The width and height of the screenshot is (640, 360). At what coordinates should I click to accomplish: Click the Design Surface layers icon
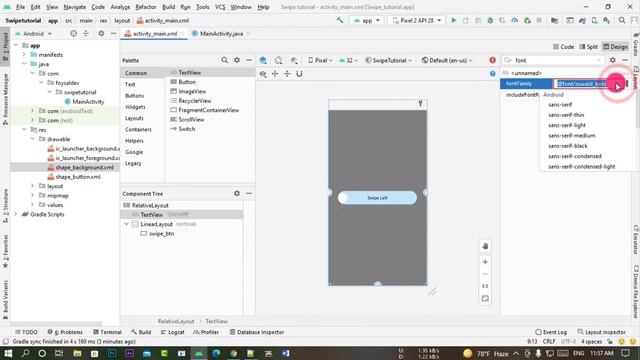tap(263, 60)
